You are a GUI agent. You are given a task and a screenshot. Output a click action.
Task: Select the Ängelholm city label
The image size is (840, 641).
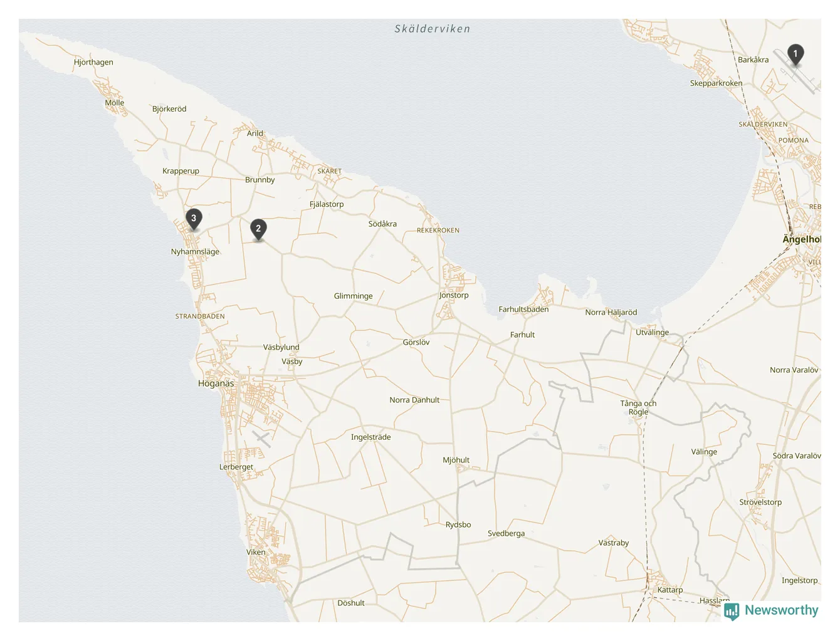tap(802, 239)
